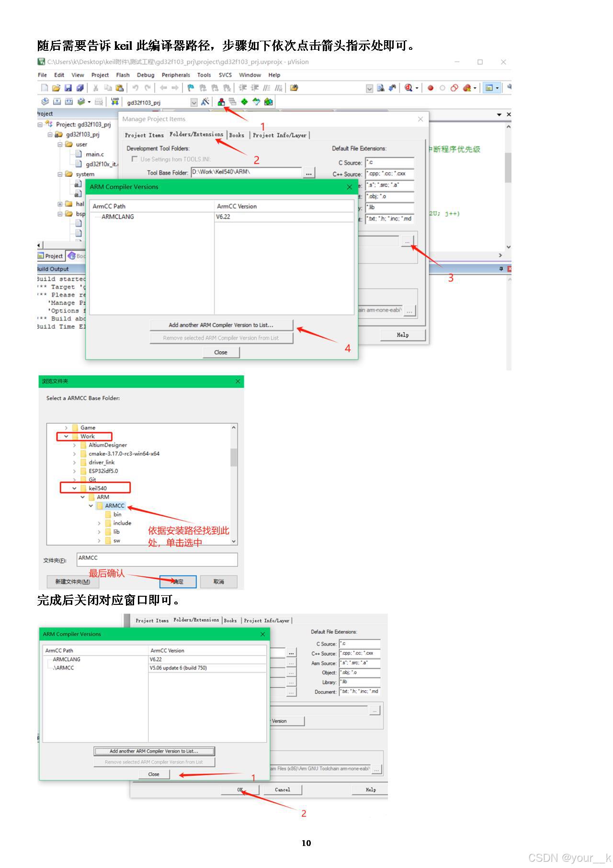Click the Pack Installer icon
613x868 pixels.
coord(268,102)
